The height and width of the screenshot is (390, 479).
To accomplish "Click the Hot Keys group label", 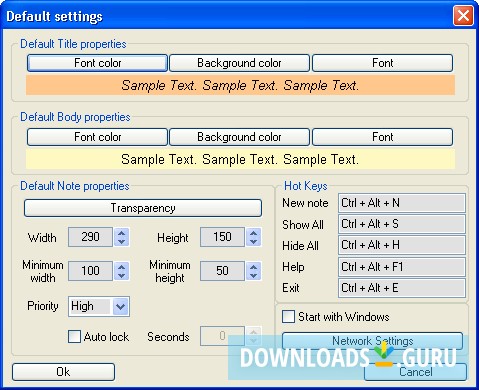I will tap(306, 186).
